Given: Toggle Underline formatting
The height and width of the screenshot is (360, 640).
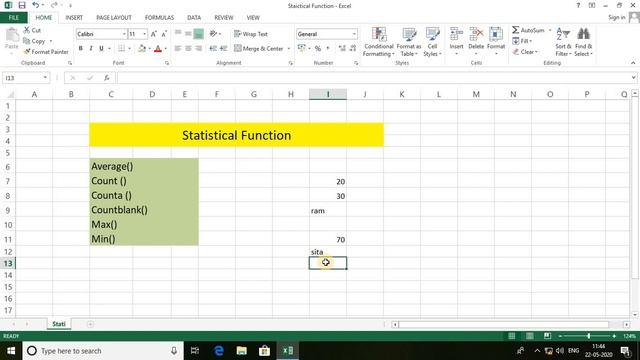Looking at the screenshot, I should pyautogui.click(x=101, y=49).
